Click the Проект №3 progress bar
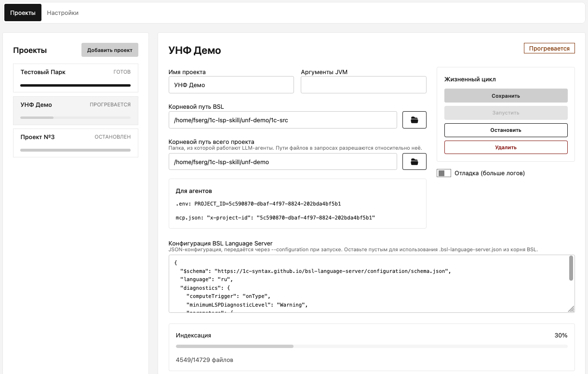The width and height of the screenshot is (588, 374). tap(75, 150)
